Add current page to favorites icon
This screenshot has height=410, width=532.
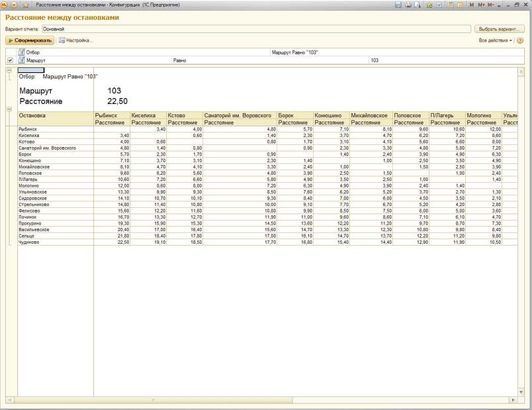[429, 5]
